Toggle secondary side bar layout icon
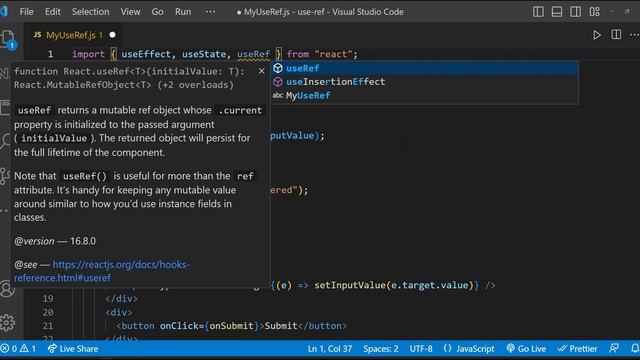This screenshot has height=360, width=640. (x=576, y=12)
